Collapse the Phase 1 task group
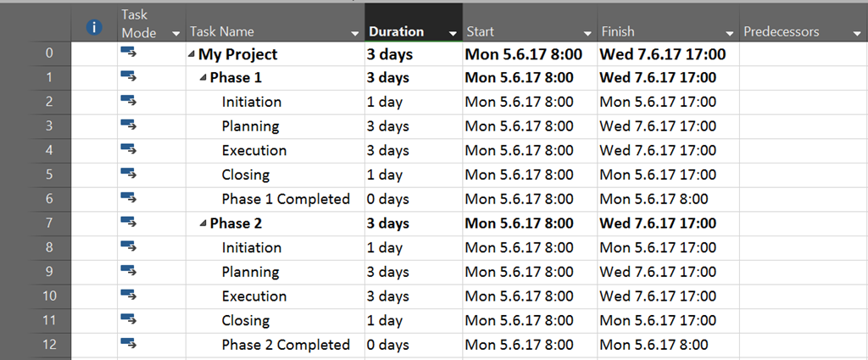The image size is (868, 360). click(203, 79)
